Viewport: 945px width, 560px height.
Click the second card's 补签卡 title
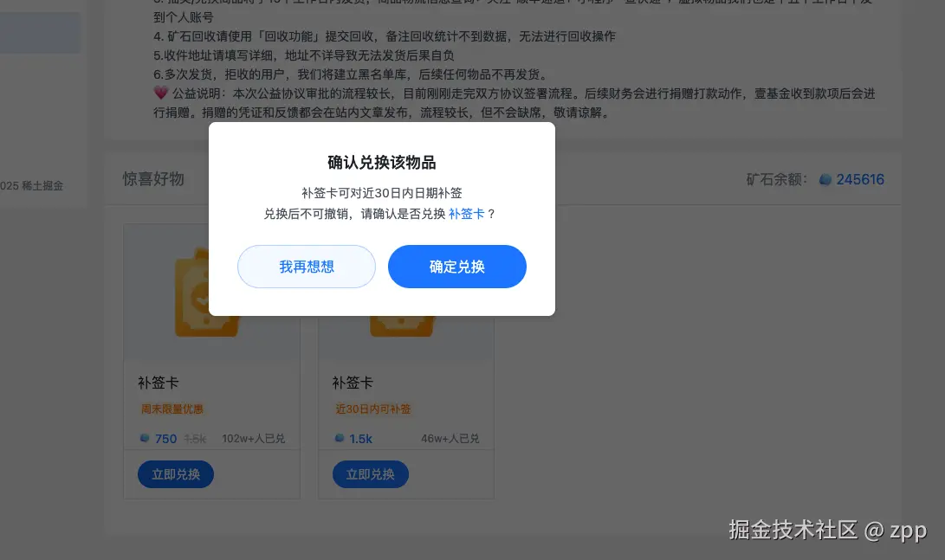coord(353,383)
